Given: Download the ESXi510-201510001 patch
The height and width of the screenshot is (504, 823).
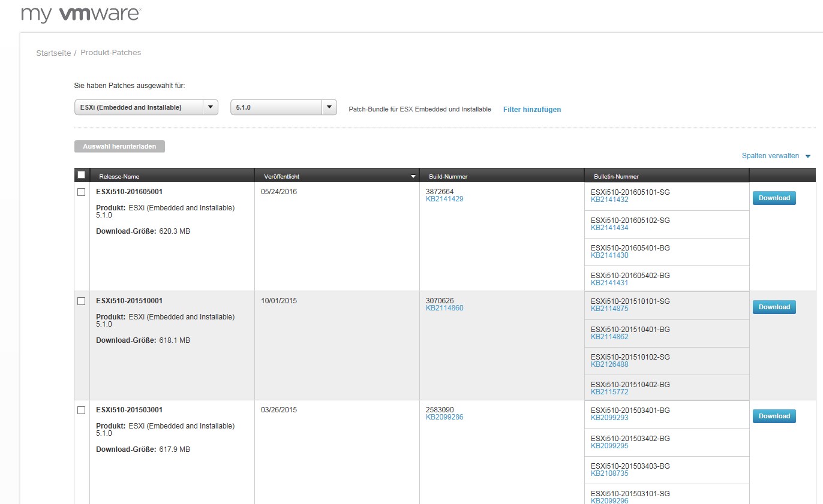Looking at the screenshot, I should click(774, 307).
